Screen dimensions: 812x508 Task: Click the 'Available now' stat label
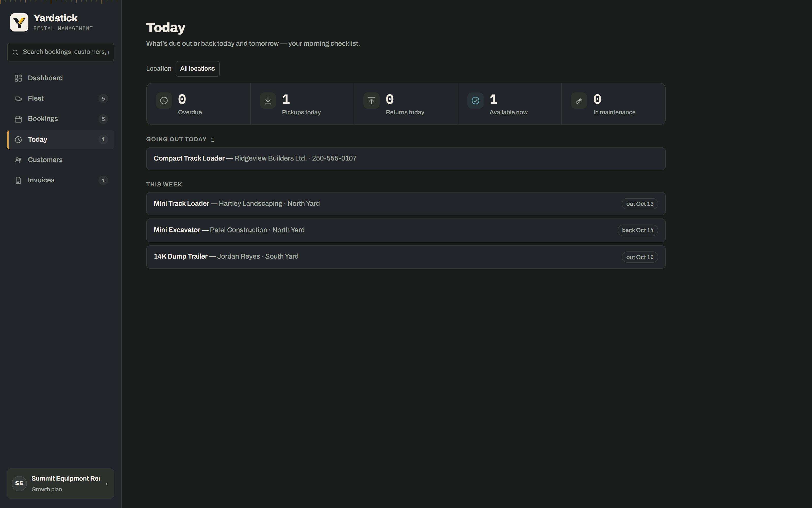508,113
